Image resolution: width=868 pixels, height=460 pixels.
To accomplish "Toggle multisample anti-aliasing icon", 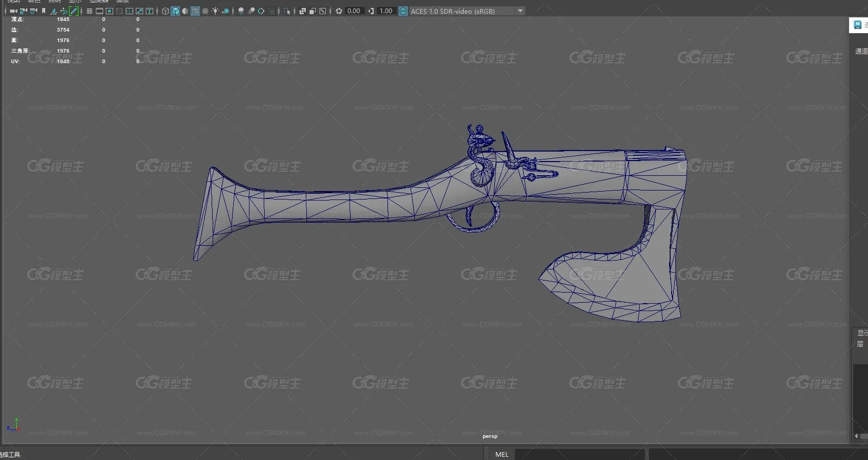I will click(261, 11).
